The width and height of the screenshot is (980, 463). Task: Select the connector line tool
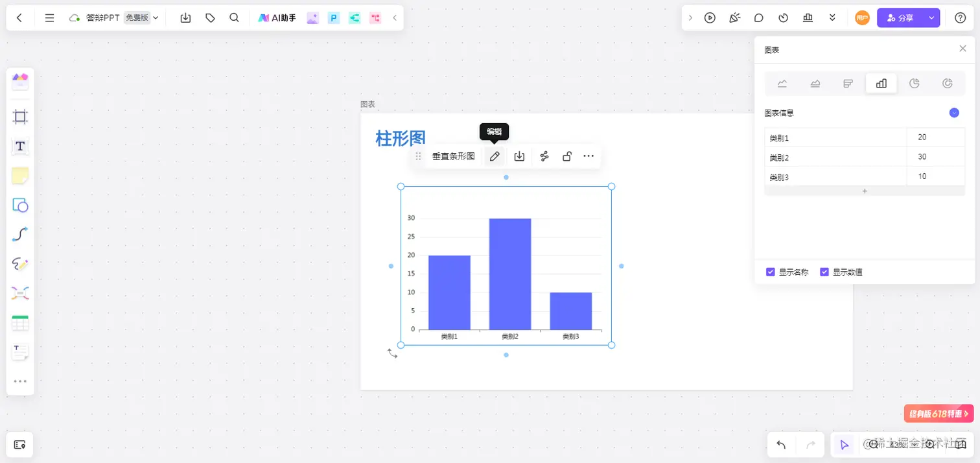click(x=20, y=235)
